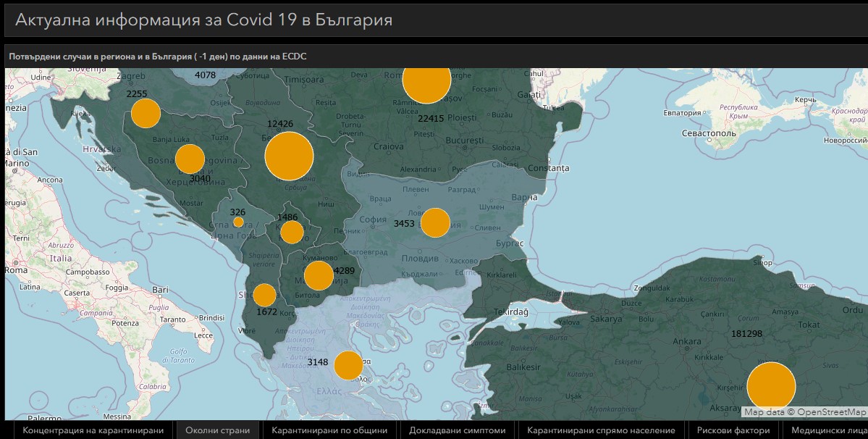Click Bulgaria's orange marker labeled 3453
Screen dimensions: 868x439
pyautogui.click(x=435, y=222)
